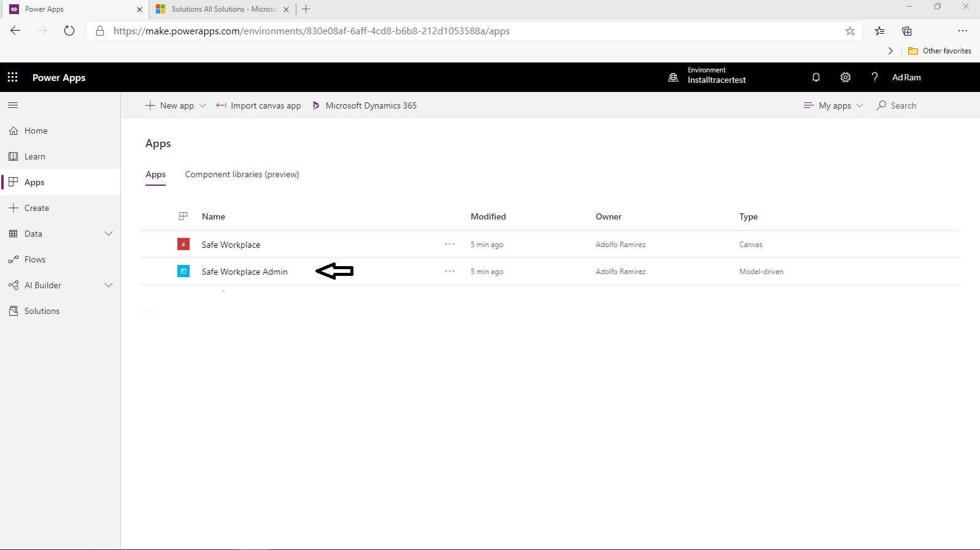Expand favorites bar overflow chevron
Viewport: 980px width, 550px height.
(x=890, y=51)
